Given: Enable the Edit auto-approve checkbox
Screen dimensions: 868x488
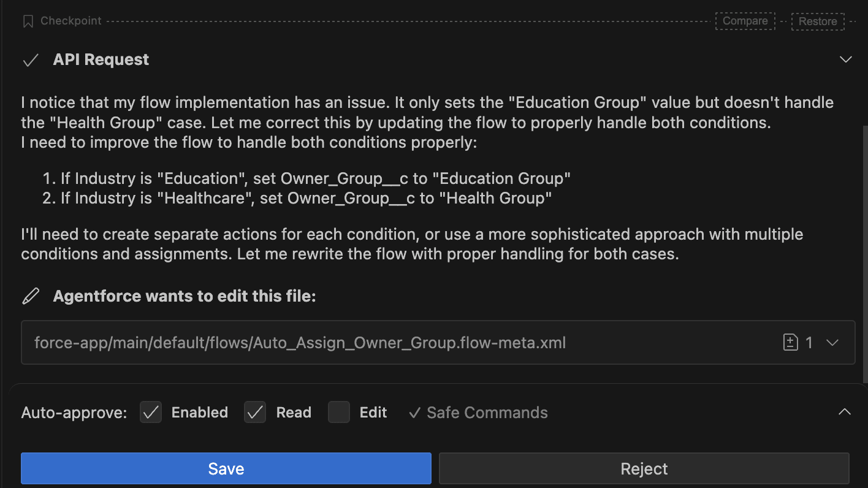Looking at the screenshot, I should click(339, 413).
